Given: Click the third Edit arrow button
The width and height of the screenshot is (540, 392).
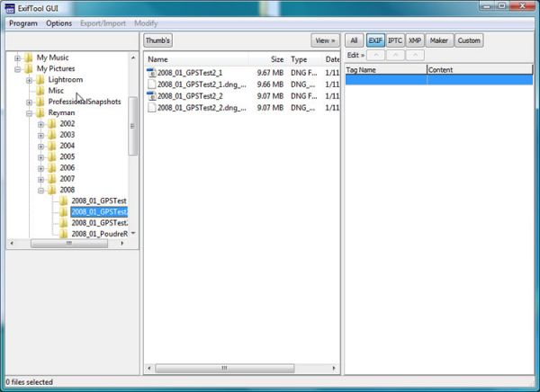Looking at the screenshot, I should tap(415, 55).
